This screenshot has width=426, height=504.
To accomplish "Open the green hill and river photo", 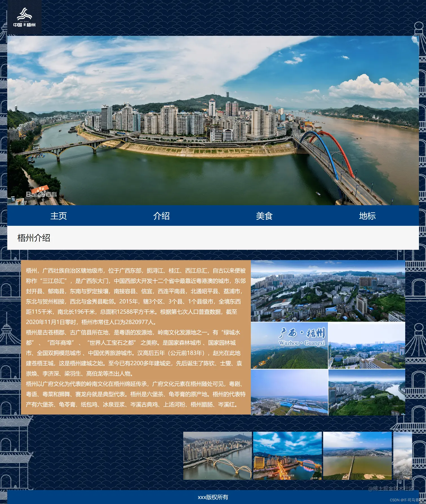I will point(367,392).
